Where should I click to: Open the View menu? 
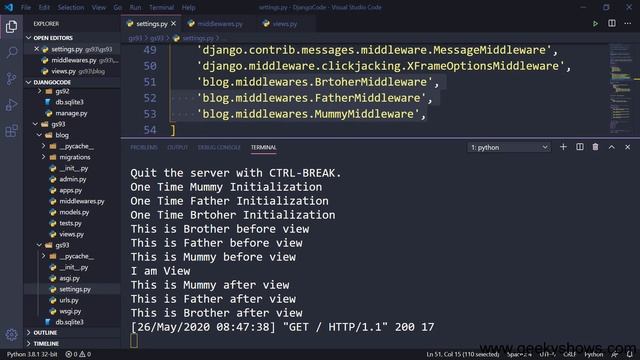pyautogui.click(x=98, y=7)
